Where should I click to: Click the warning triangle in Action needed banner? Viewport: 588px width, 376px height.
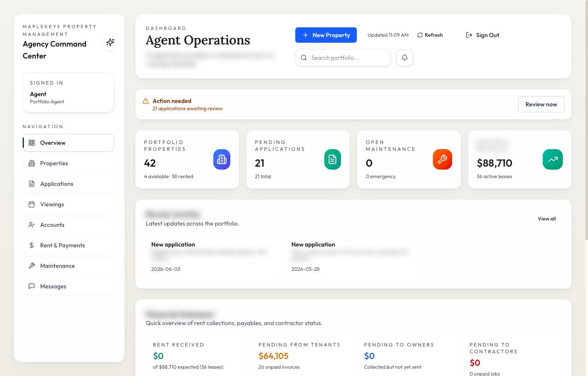pyautogui.click(x=146, y=101)
